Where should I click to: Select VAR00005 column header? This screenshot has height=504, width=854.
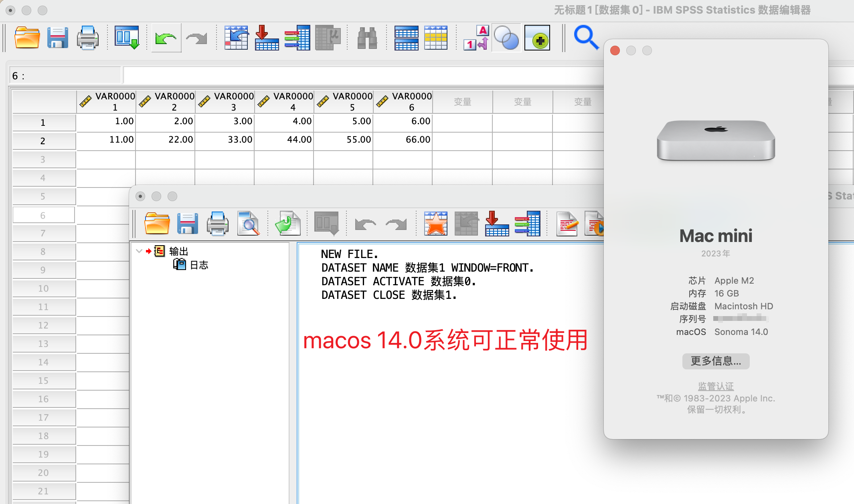[x=343, y=102]
